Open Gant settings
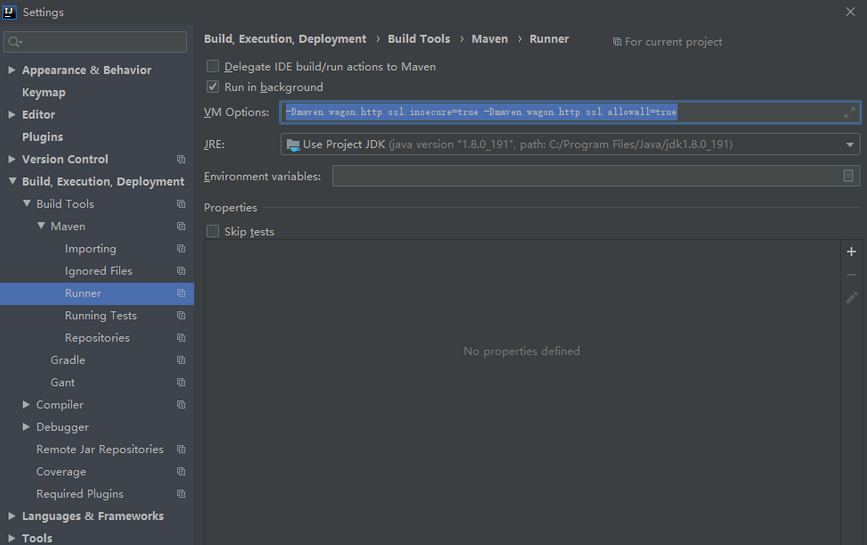Viewport: 867px width, 545px height. pos(62,382)
